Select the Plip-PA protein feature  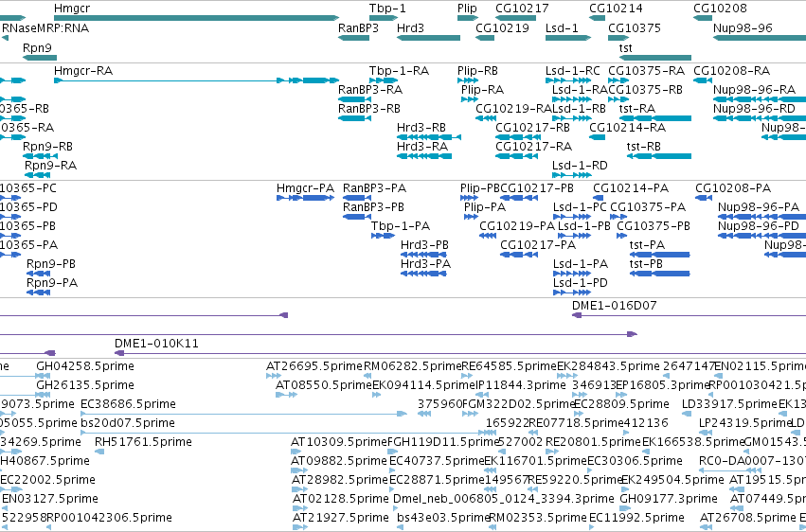pos(472,217)
